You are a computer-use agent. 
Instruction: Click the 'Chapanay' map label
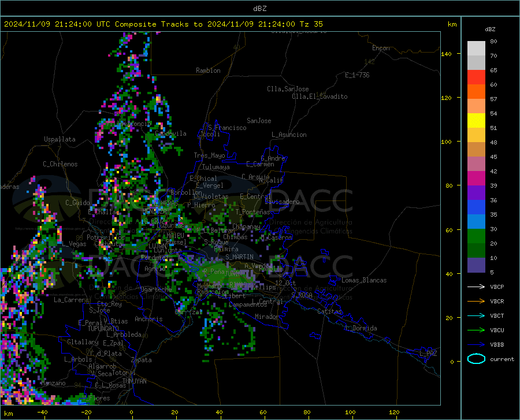click(246, 226)
